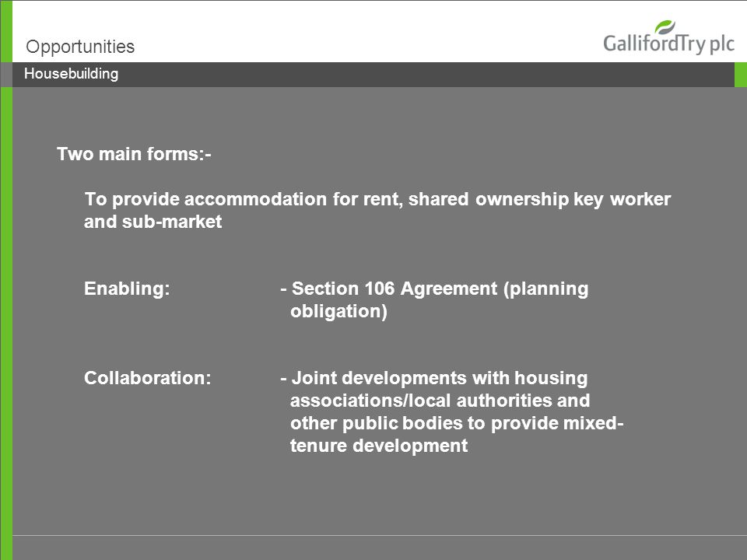
Task: Select the 'and sub-market' text
Action: pos(153,222)
